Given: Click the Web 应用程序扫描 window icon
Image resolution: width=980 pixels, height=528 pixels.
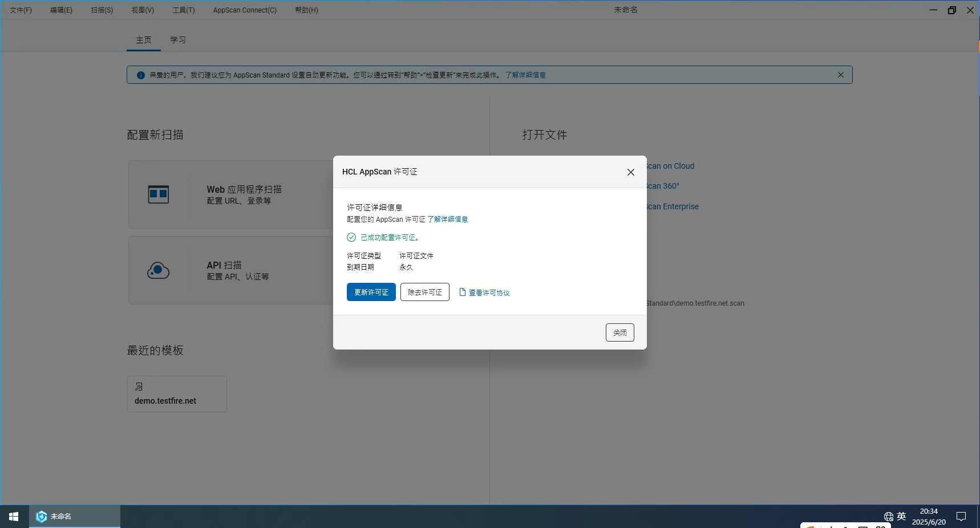Looking at the screenshot, I should pyautogui.click(x=159, y=194).
